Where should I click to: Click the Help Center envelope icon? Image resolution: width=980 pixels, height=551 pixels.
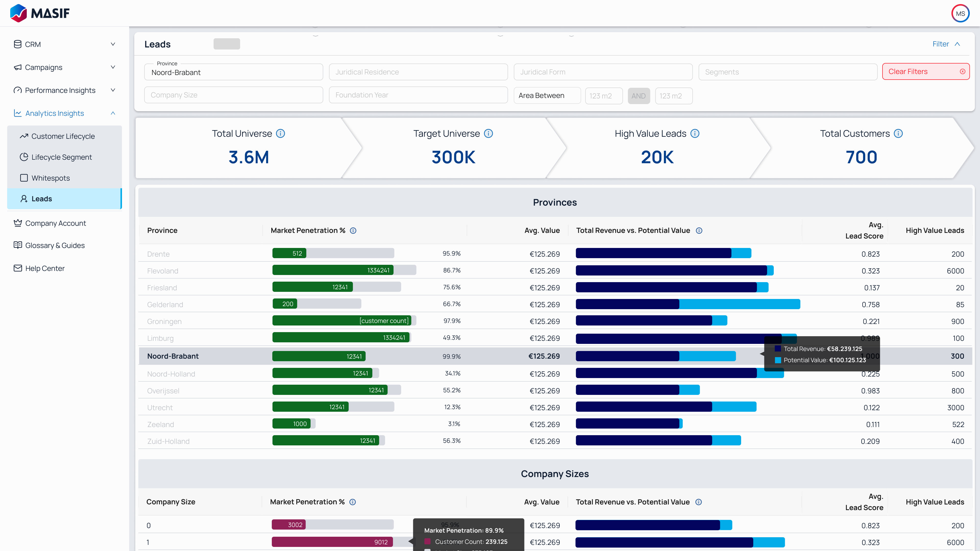point(18,268)
